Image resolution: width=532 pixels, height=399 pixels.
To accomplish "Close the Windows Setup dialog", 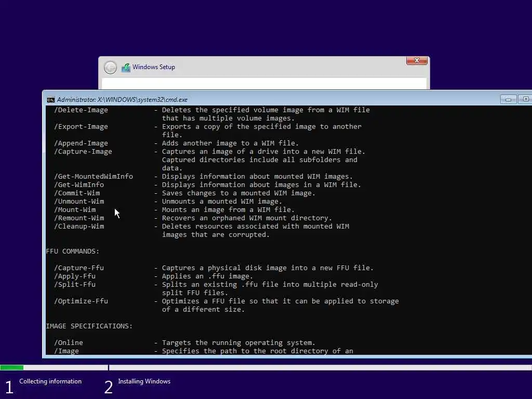I will pos(417,60).
